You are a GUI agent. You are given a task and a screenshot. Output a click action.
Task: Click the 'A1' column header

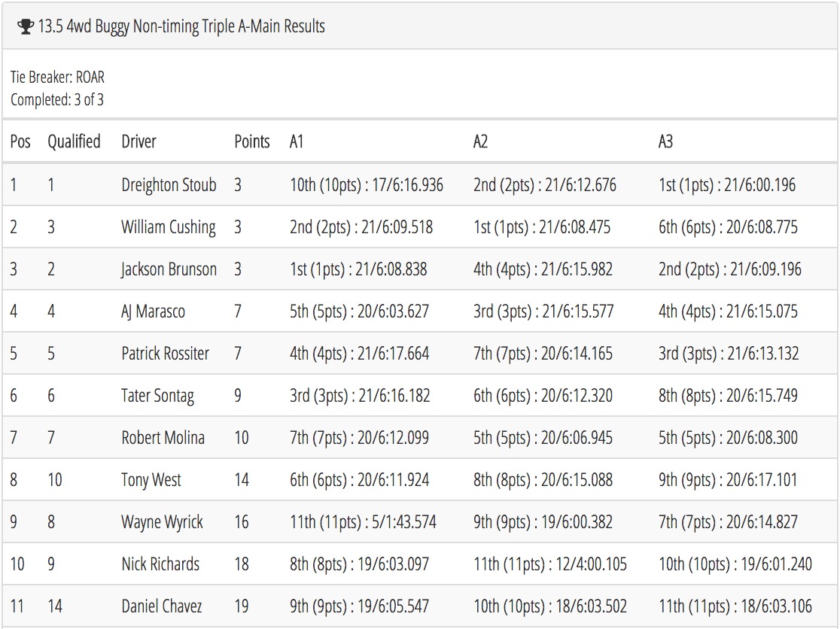point(297,141)
